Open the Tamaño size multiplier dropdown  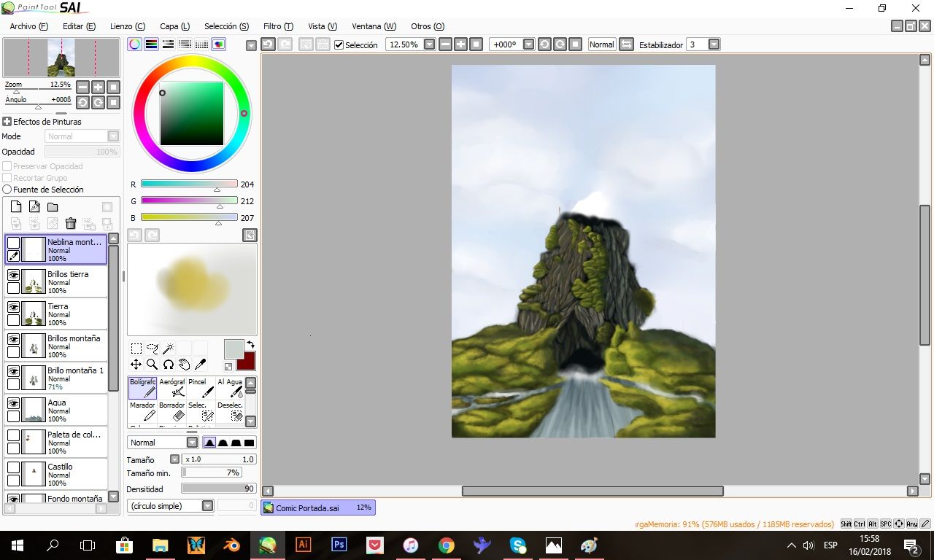174,459
